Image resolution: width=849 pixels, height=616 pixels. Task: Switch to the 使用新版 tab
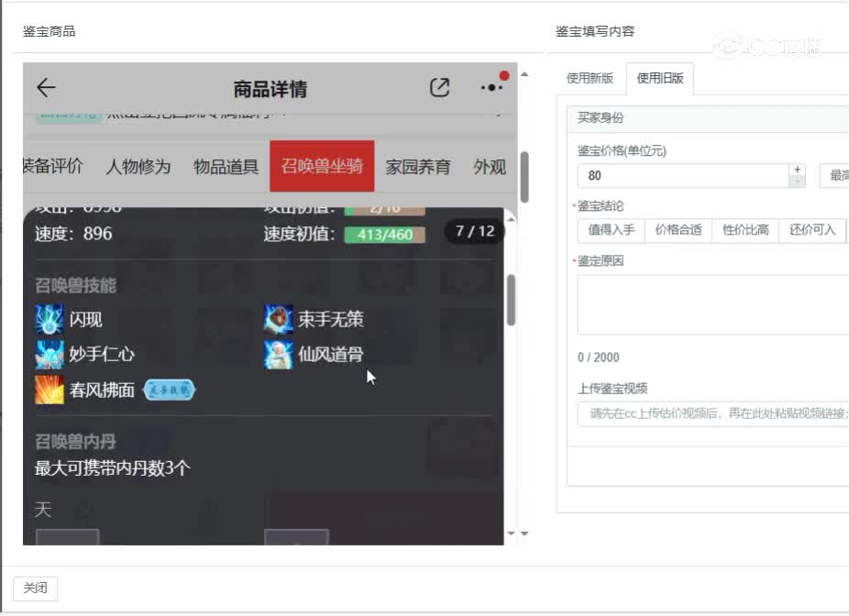[590, 79]
